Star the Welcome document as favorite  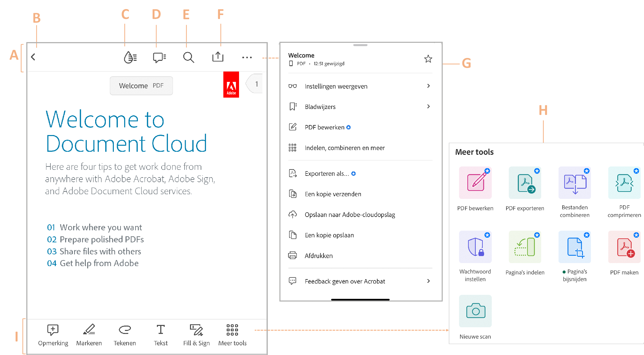pyautogui.click(x=428, y=59)
